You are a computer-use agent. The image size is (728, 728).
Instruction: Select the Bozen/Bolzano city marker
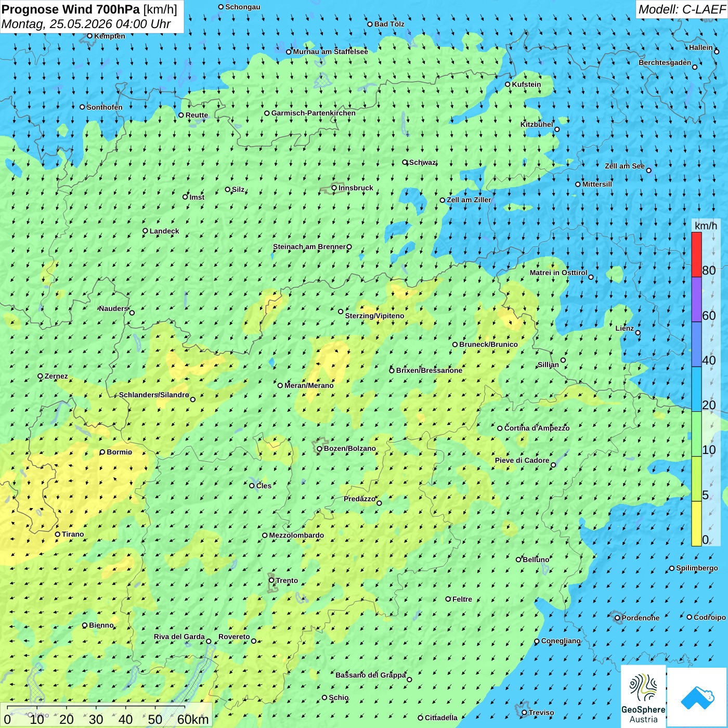coord(320,449)
